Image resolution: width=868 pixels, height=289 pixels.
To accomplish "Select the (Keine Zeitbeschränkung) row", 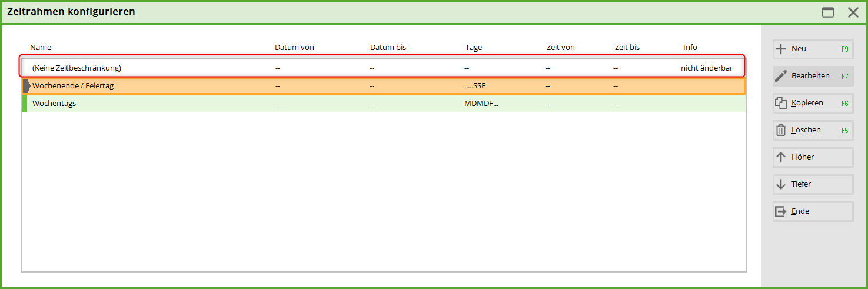I will click(384, 68).
